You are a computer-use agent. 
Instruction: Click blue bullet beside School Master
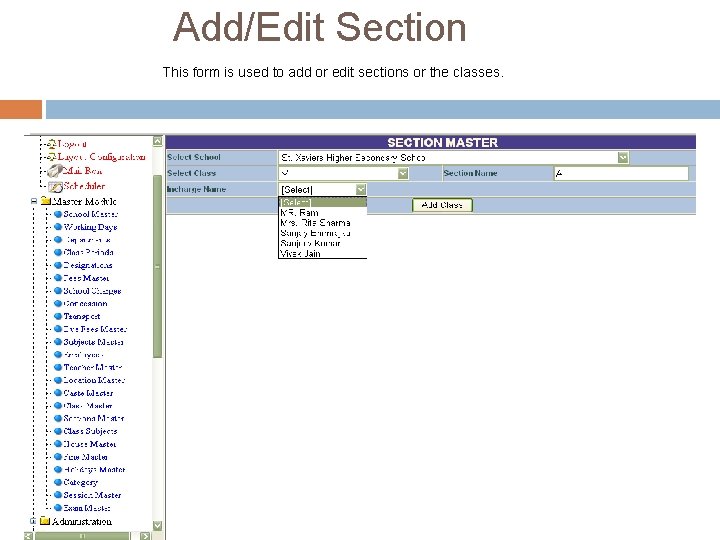[58, 214]
